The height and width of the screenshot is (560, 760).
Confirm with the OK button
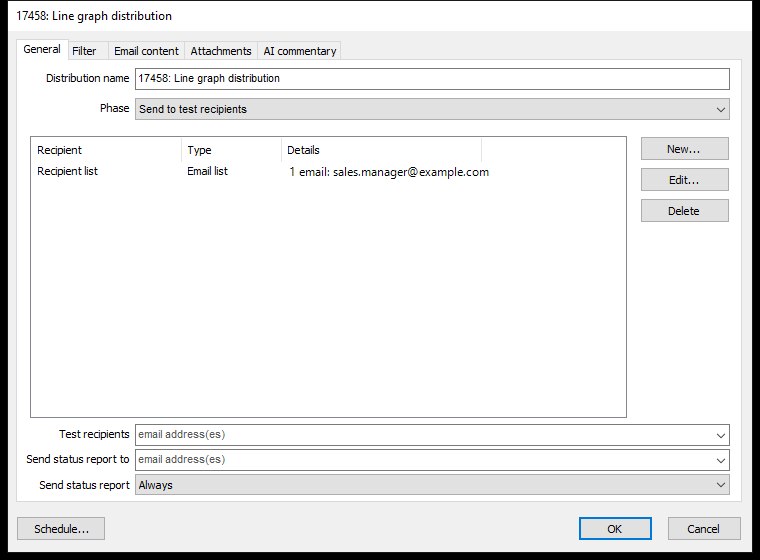[615, 528]
